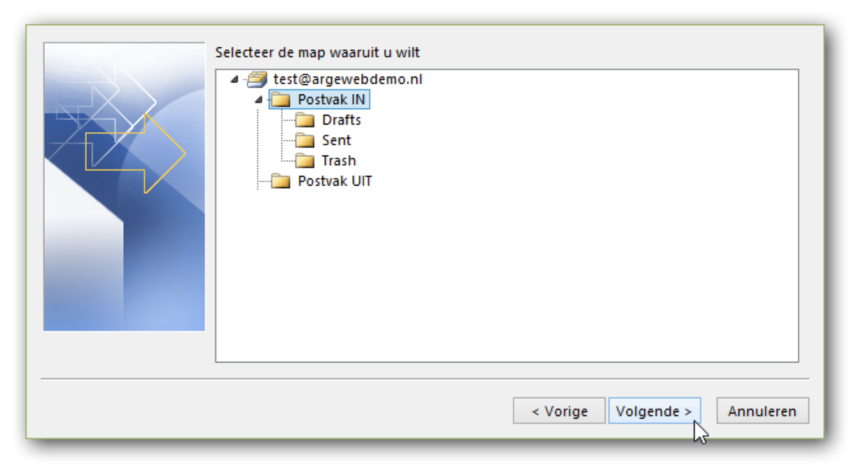Image resolution: width=868 pixels, height=471 pixels.
Task: Click the Drafts folder icon
Action: 305,120
